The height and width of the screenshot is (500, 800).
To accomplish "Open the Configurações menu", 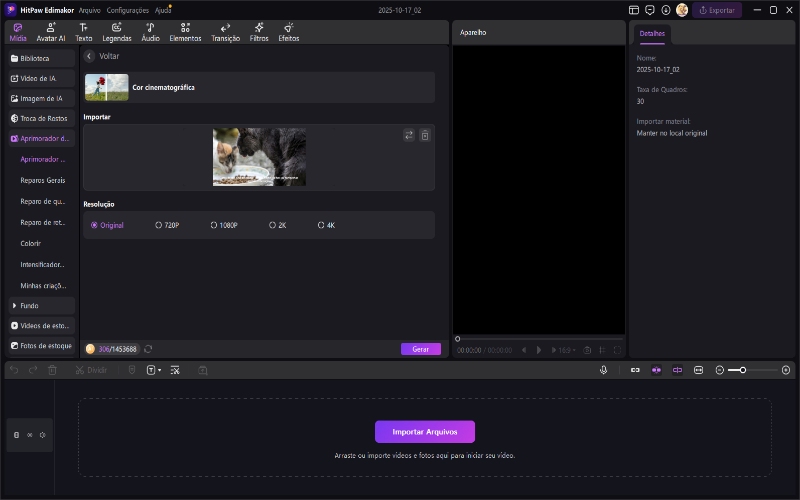I will [128, 10].
